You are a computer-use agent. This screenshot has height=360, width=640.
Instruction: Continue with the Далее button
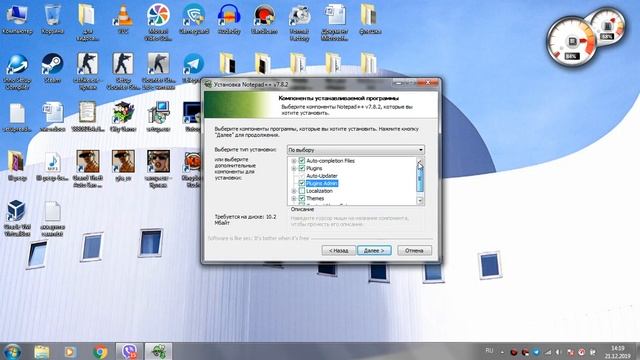(374, 250)
